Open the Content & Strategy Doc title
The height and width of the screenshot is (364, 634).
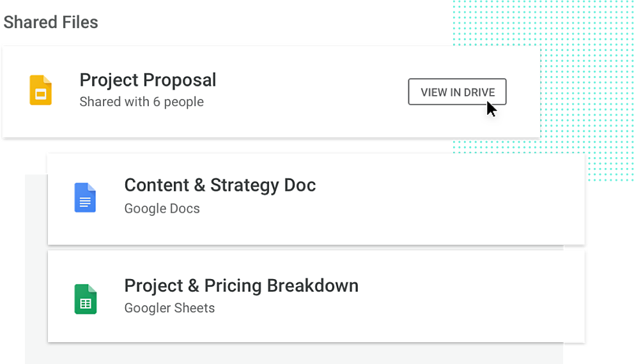tap(220, 185)
